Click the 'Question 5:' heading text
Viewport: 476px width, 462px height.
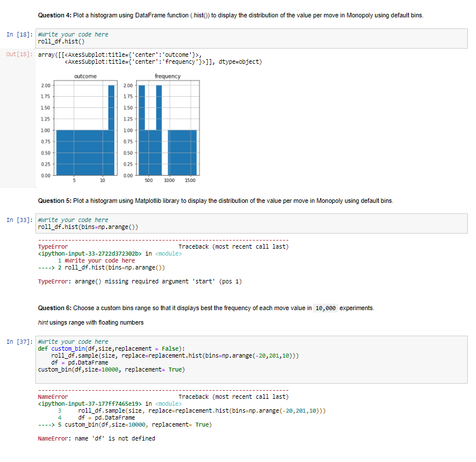pos(54,201)
